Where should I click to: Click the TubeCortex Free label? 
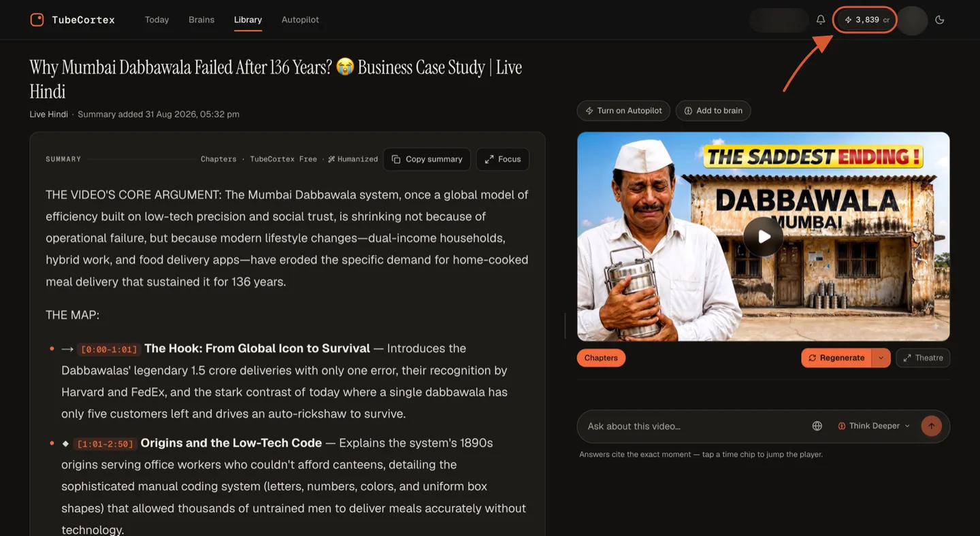pos(283,159)
